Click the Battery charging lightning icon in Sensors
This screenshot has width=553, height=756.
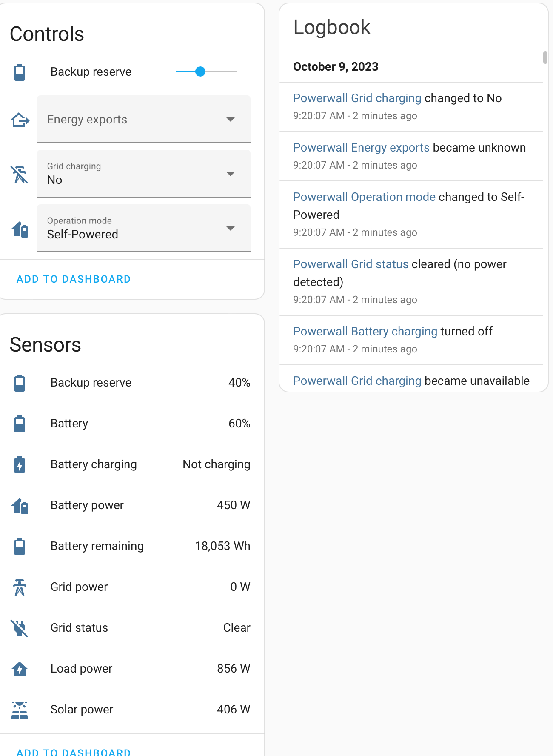19,465
